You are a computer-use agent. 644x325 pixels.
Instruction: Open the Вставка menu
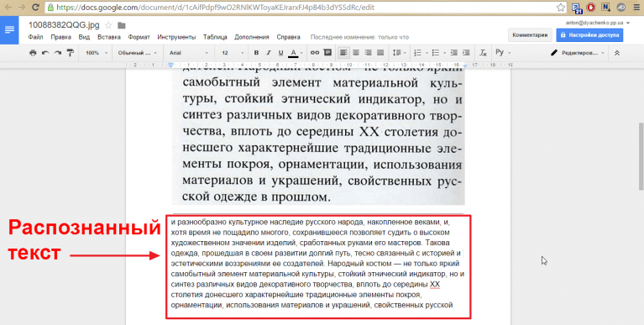(109, 37)
